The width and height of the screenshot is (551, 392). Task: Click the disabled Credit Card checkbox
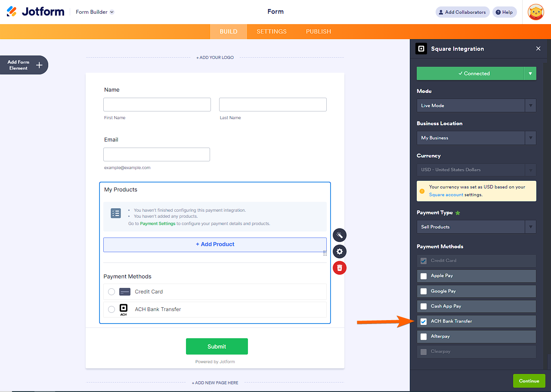coord(424,261)
